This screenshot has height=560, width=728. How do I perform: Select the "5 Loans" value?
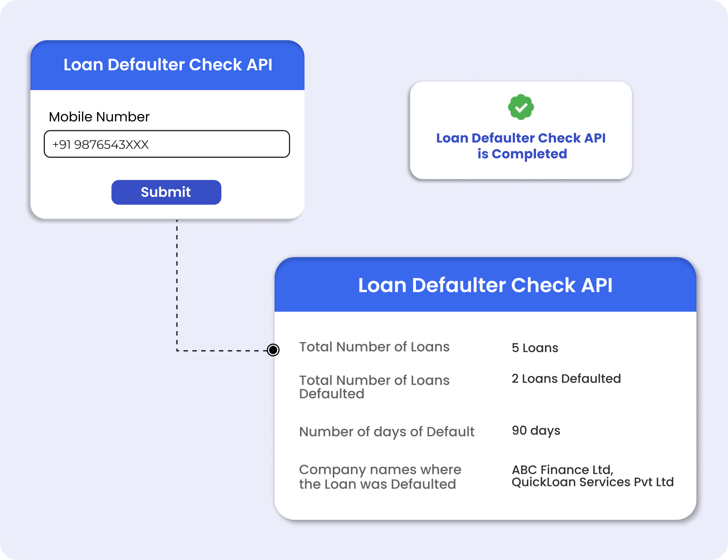tap(535, 348)
